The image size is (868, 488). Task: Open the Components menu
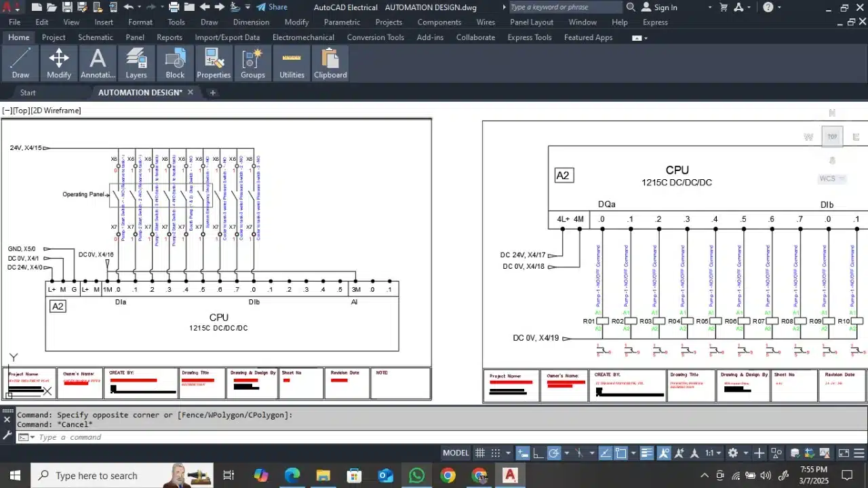pyautogui.click(x=439, y=22)
